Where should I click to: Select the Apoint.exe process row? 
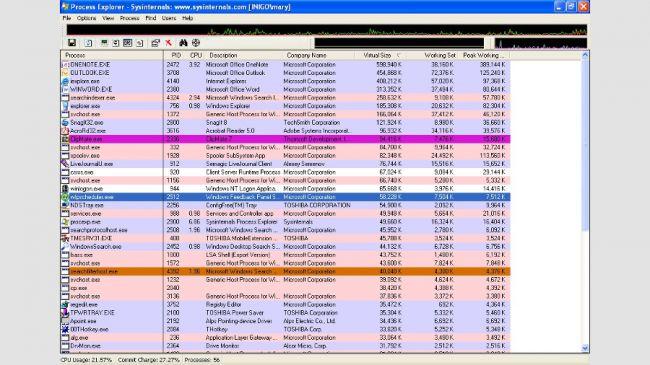click(286, 321)
